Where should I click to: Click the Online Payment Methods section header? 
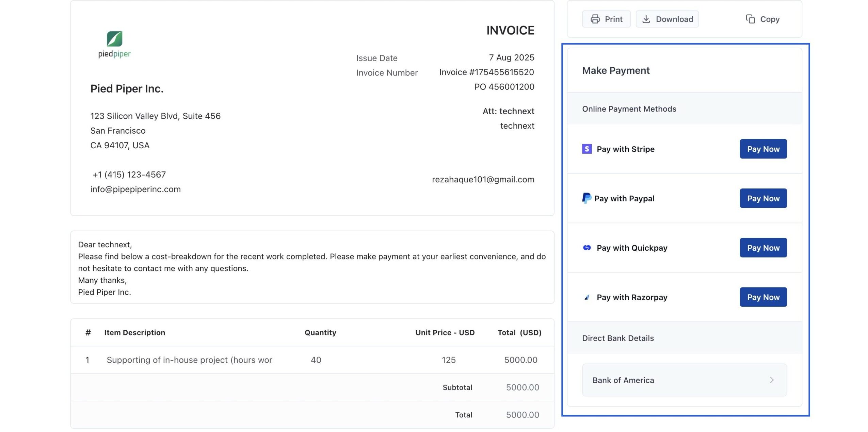pyautogui.click(x=629, y=109)
